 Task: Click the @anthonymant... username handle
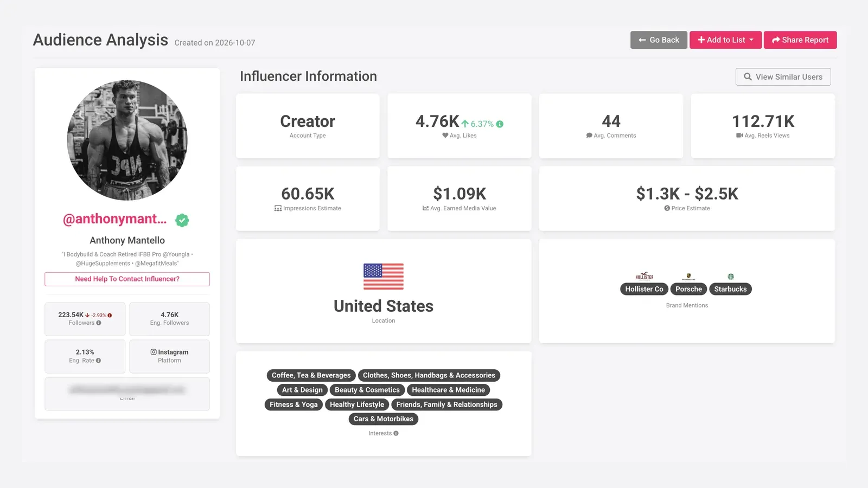[x=114, y=219]
